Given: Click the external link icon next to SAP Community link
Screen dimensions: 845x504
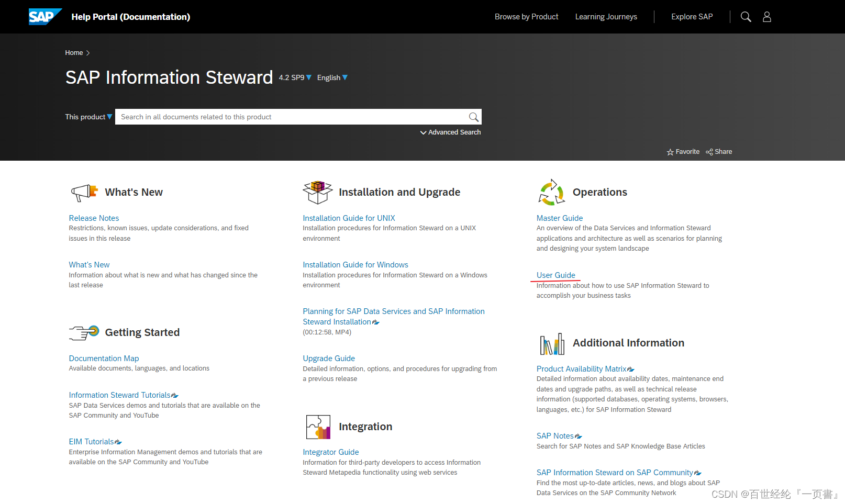Looking at the screenshot, I should (x=698, y=473).
